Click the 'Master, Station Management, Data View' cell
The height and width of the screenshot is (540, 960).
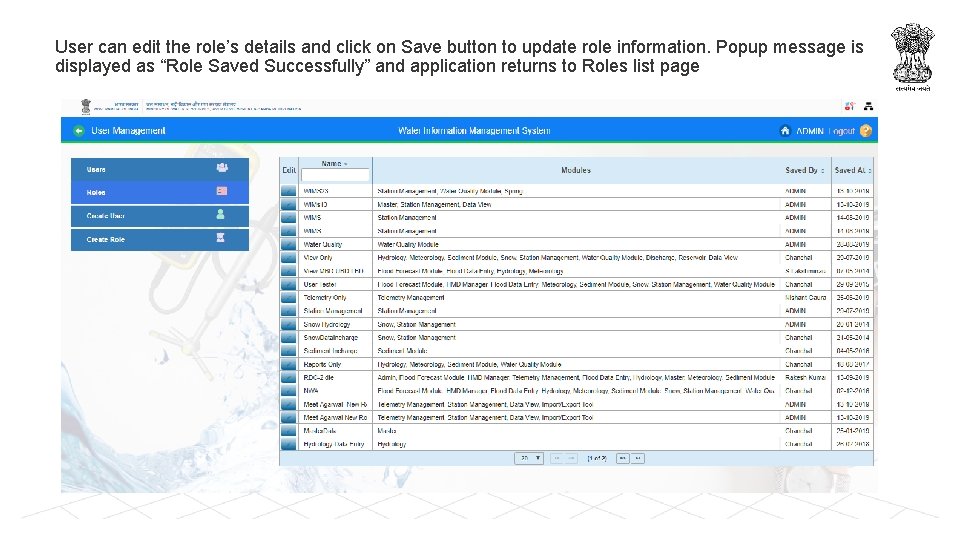(x=434, y=204)
